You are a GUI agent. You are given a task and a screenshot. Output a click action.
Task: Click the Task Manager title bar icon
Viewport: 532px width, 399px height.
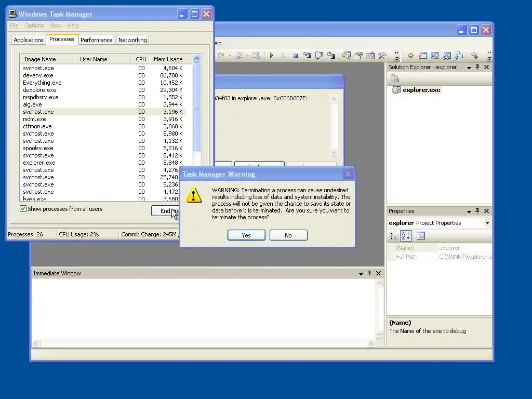[x=12, y=14]
